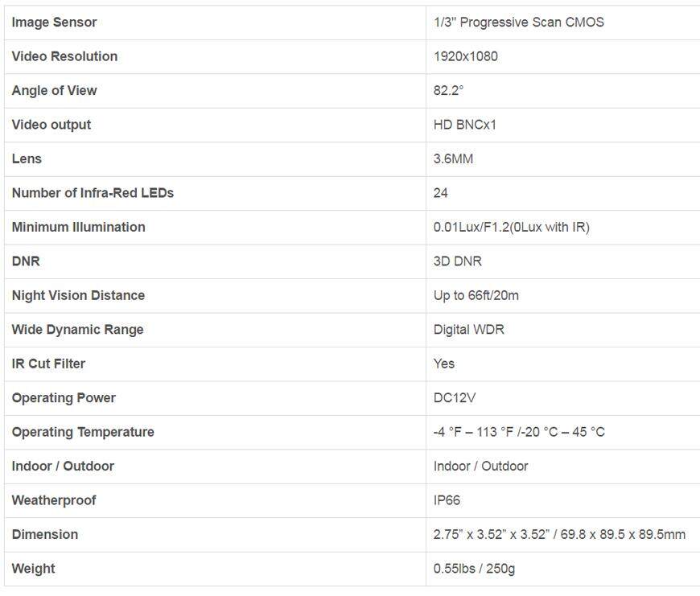The width and height of the screenshot is (700, 596).
Task: Click the Angle of View label
Action: 54,91
